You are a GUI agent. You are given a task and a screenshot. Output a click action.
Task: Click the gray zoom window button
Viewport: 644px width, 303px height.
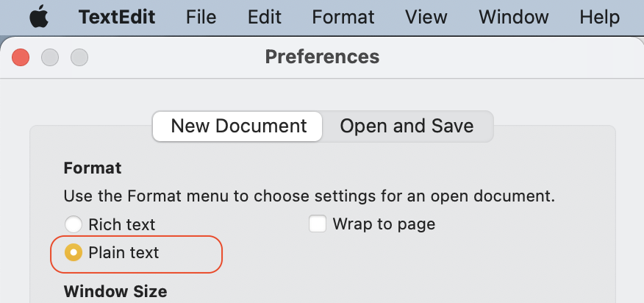[x=79, y=57]
